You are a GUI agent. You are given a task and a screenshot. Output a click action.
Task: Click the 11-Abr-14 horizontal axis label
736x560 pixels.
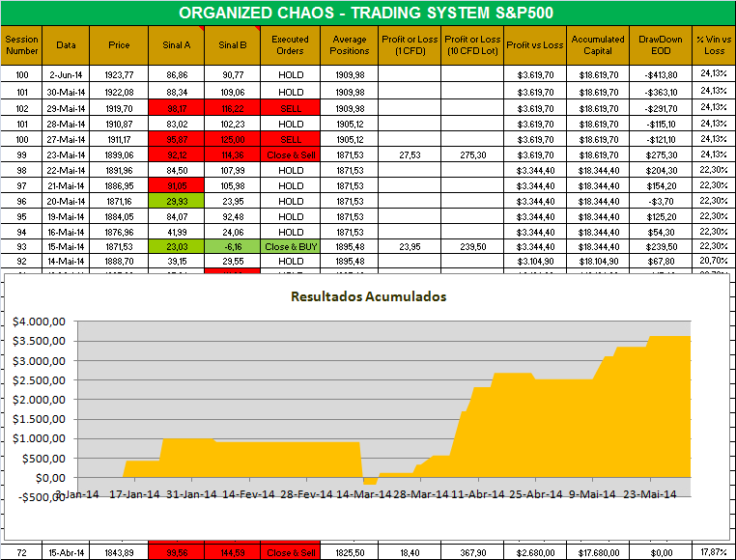[x=478, y=494]
